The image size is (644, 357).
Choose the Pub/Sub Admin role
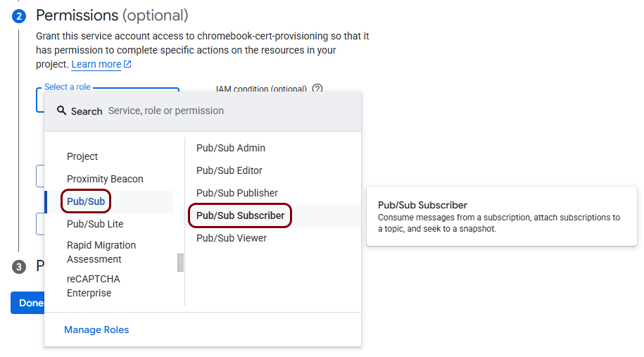pyautogui.click(x=231, y=148)
